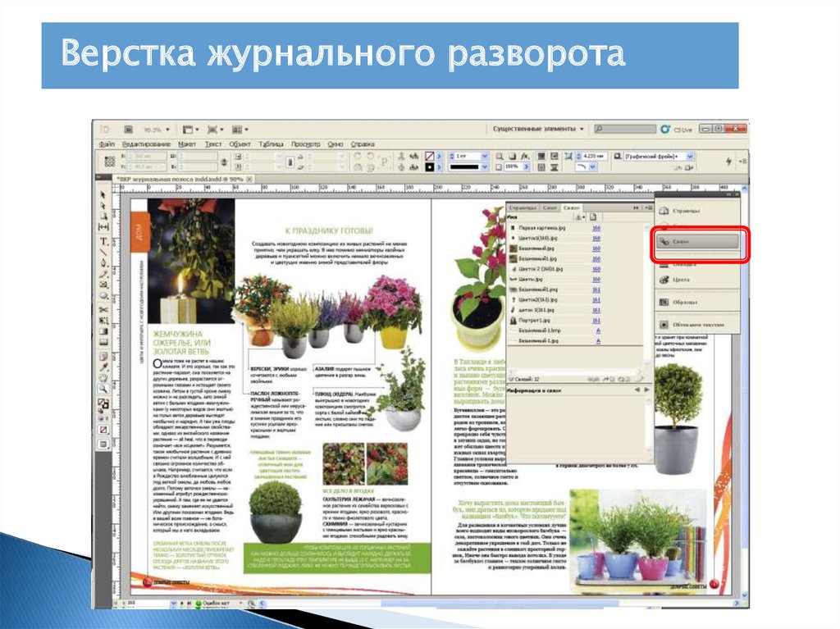Click the page 160 link for Первая картинка.jpg
The image size is (840, 629).
(596, 227)
